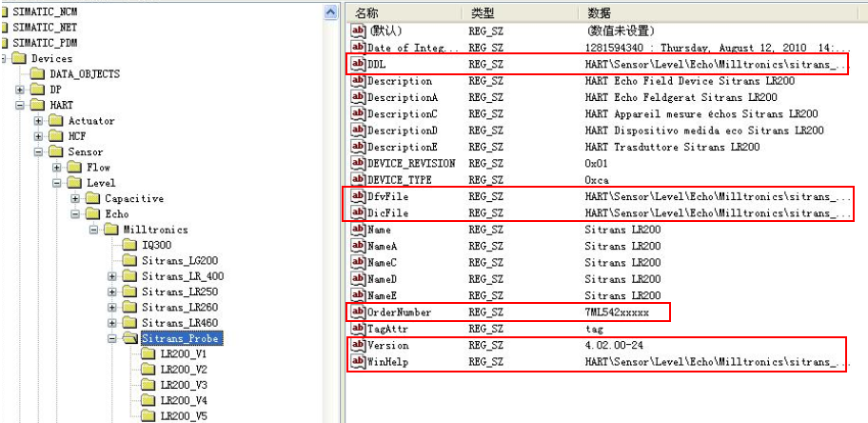Click the ab icon beside Description entry

pos(359,81)
